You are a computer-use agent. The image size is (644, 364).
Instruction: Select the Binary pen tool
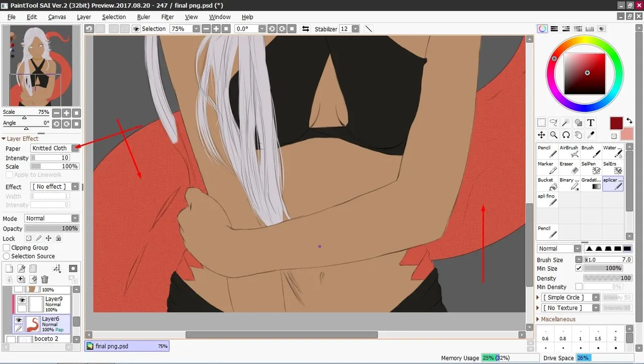coord(569,184)
